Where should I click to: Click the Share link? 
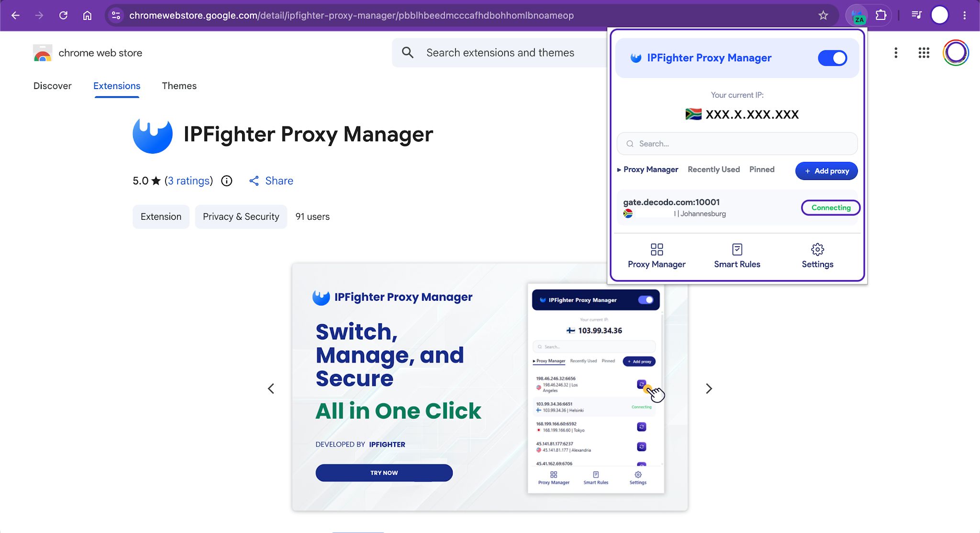pyautogui.click(x=271, y=181)
